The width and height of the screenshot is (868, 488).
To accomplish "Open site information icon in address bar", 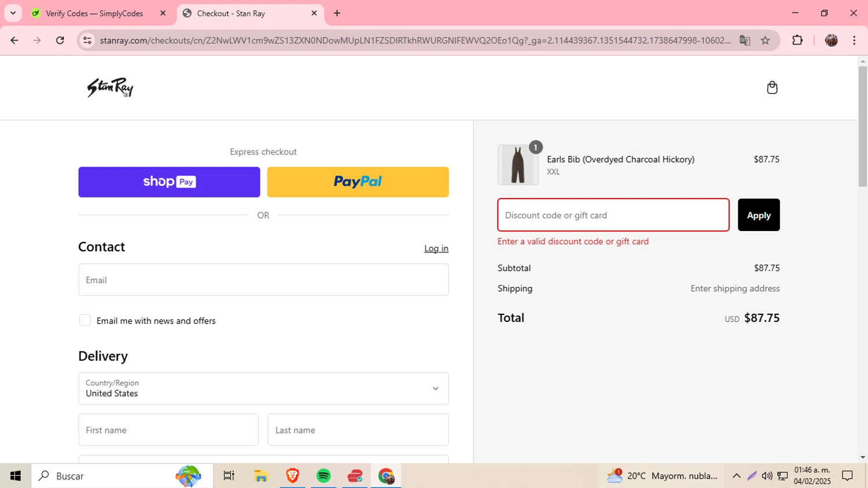I will pos(87,41).
